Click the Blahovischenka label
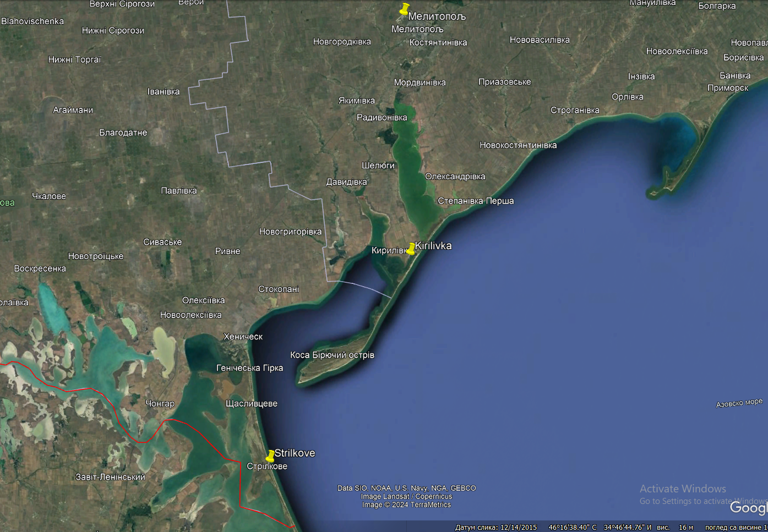This screenshot has width=768, height=532. [x=32, y=21]
